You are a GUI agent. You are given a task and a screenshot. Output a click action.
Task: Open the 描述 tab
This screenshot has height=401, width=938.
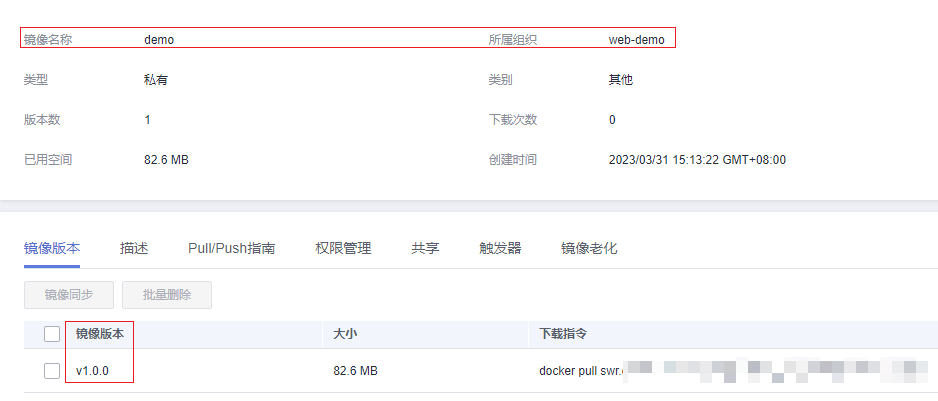click(134, 248)
